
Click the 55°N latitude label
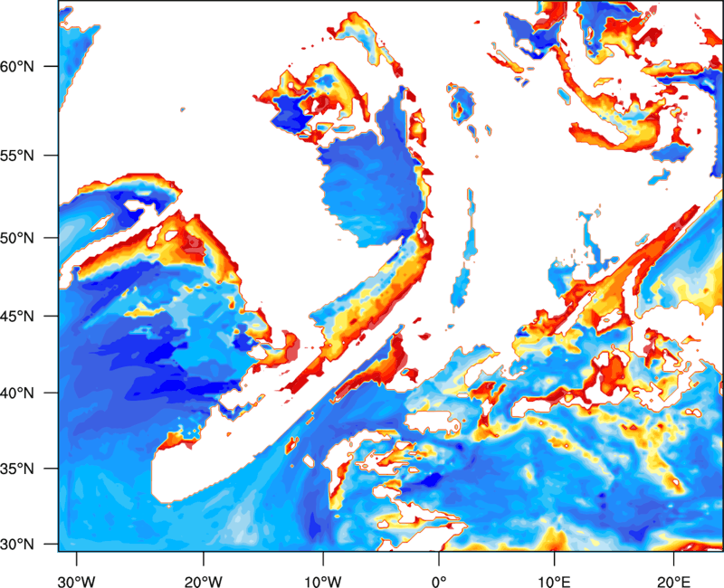(17, 156)
